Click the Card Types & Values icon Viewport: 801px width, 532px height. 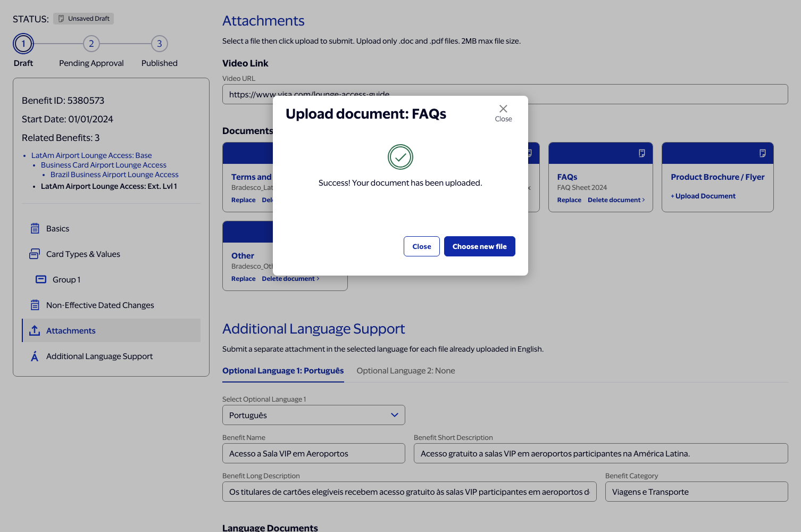coord(35,254)
